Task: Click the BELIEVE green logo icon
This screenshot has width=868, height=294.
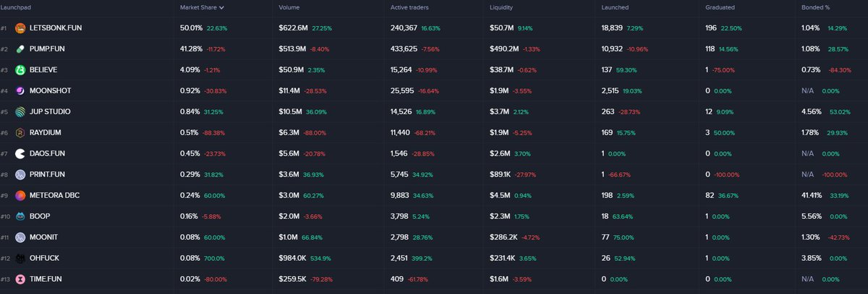Action: pyautogui.click(x=20, y=70)
